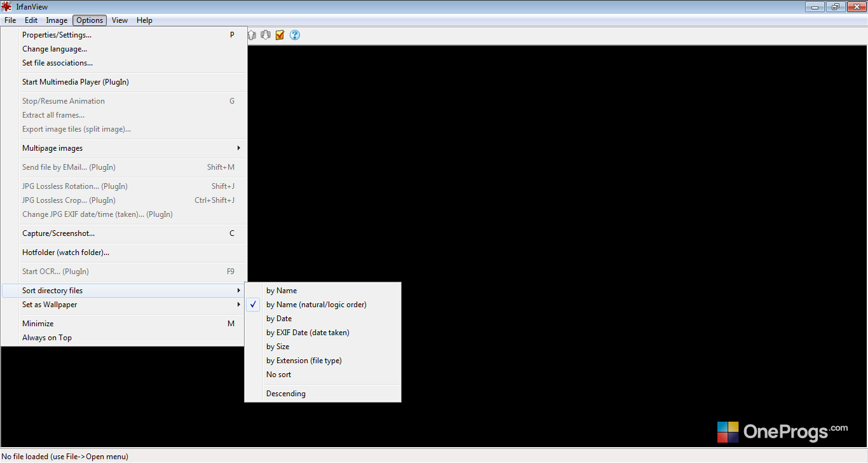Screen dimensions: 868x463
Task: Click greyed JPG Lossless Crop... (PlugIn)
Action: coord(124,200)
